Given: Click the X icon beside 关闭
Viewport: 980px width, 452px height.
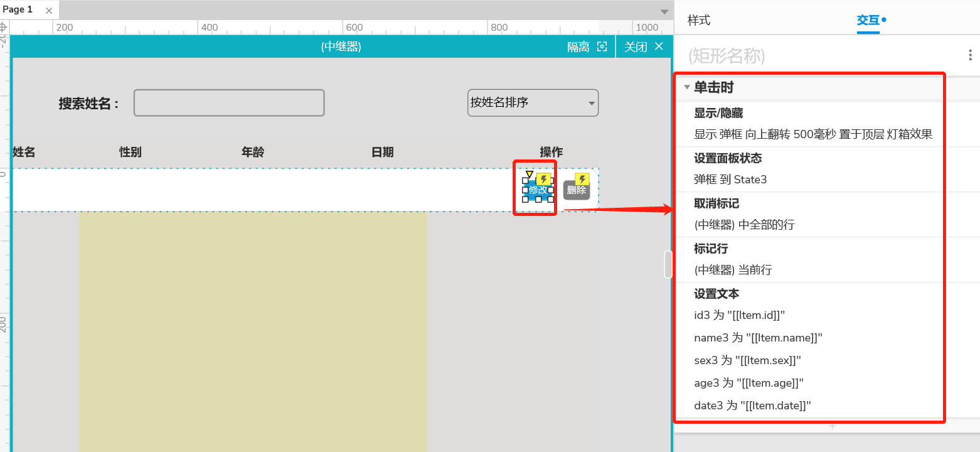Looking at the screenshot, I should pos(659,46).
